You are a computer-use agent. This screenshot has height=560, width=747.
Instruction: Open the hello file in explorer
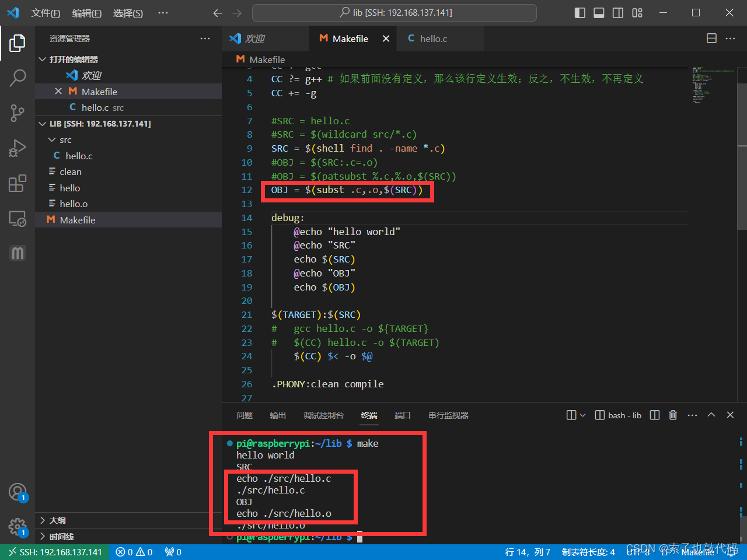pos(128,188)
